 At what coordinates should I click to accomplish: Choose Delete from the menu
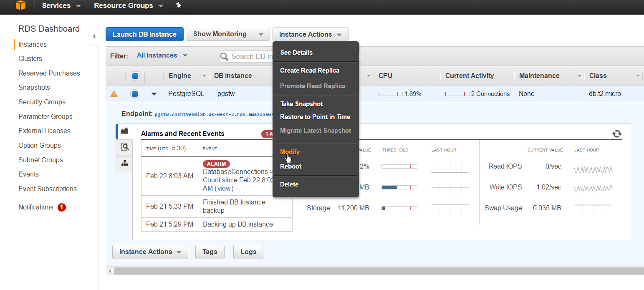[x=289, y=184]
